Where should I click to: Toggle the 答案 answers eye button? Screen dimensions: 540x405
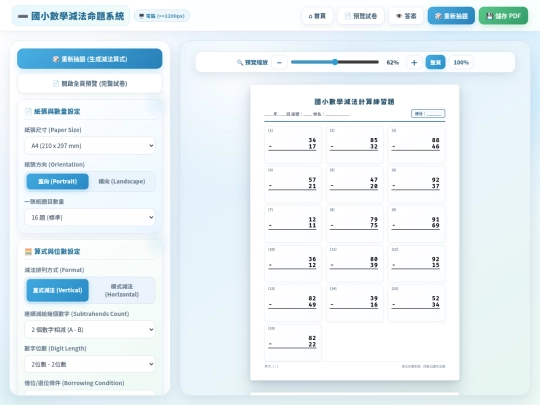pyautogui.click(x=406, y=16)
